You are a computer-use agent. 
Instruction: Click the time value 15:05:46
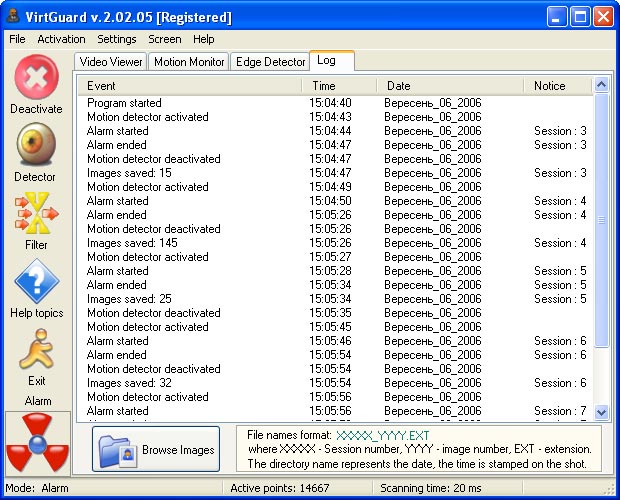pos(330,341)
